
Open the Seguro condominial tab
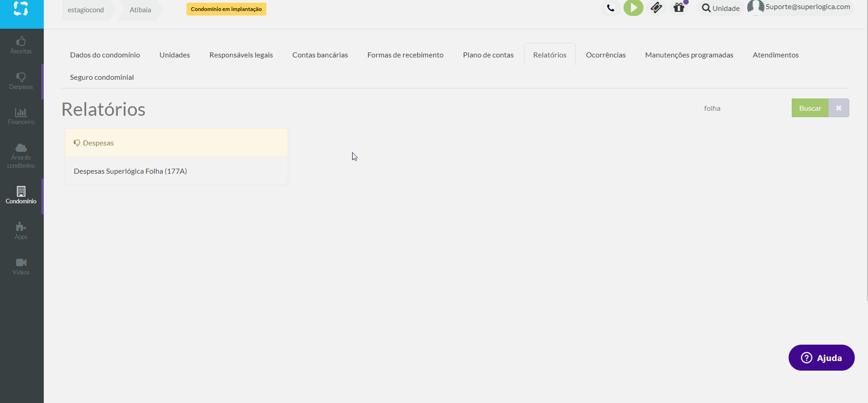pyautogui.click(x=102, y=77)
